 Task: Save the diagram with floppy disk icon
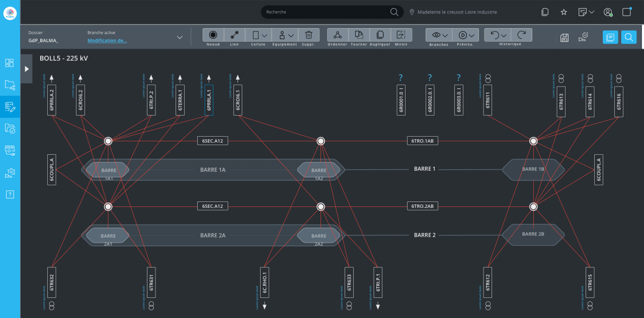pyautogui.click(x=565, y=37)
